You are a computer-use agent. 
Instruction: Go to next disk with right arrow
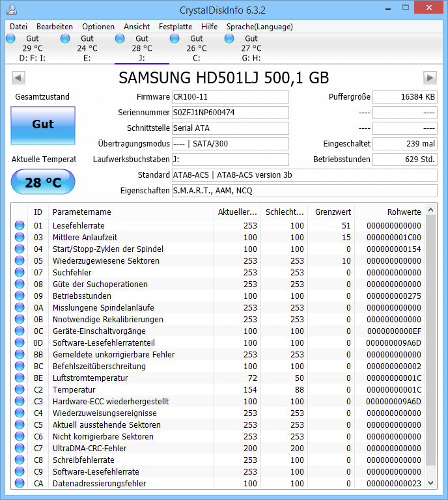point(430,78)
